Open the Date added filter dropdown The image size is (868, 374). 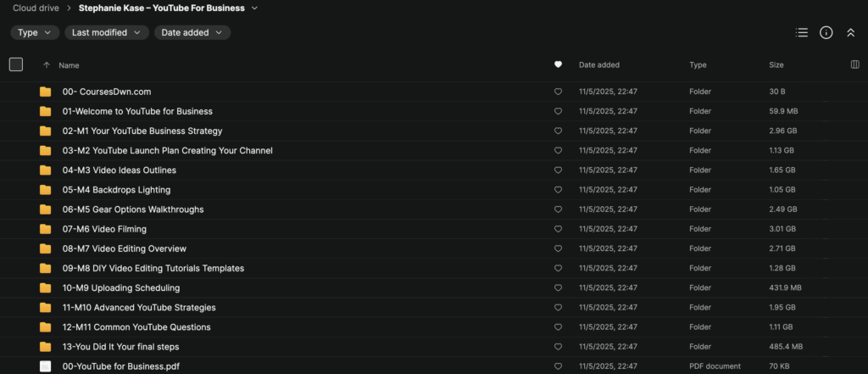pos(192,32)
